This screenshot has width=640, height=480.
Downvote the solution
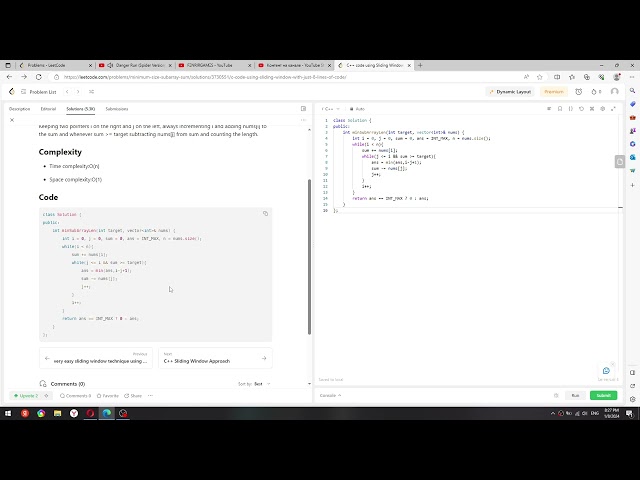point(47,396)
